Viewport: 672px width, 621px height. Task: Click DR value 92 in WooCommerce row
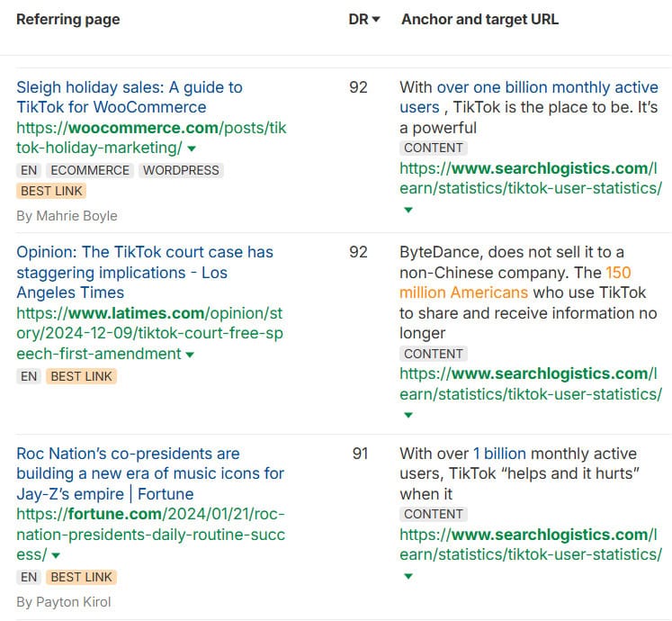(x=358, y=87)
